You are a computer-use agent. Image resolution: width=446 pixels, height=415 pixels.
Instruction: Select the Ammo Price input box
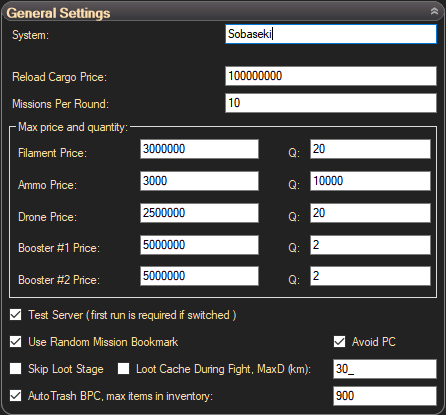(x=199, y=181)
